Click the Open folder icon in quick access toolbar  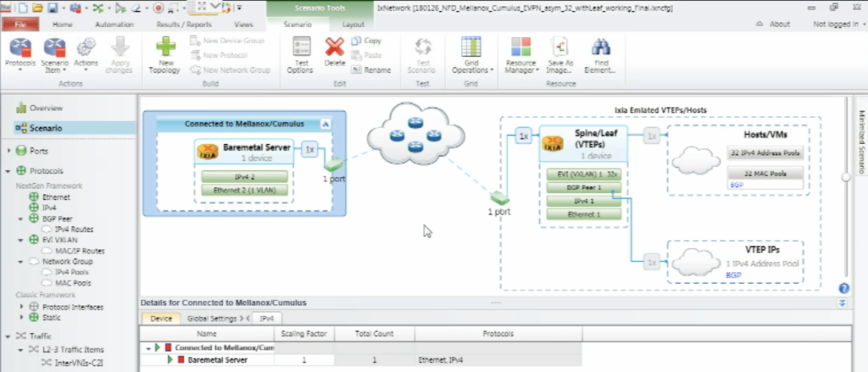click(37, 8)
